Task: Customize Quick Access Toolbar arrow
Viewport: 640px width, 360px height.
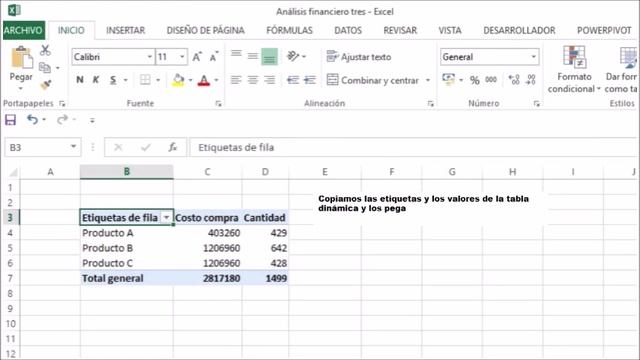Action: [92, 120]
